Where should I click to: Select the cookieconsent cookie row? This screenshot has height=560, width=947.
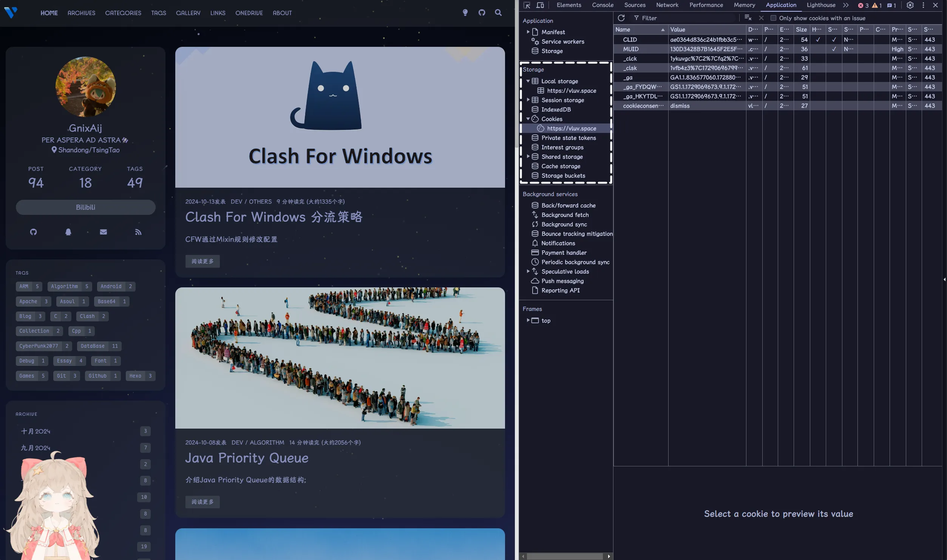[x=777, y=106]
